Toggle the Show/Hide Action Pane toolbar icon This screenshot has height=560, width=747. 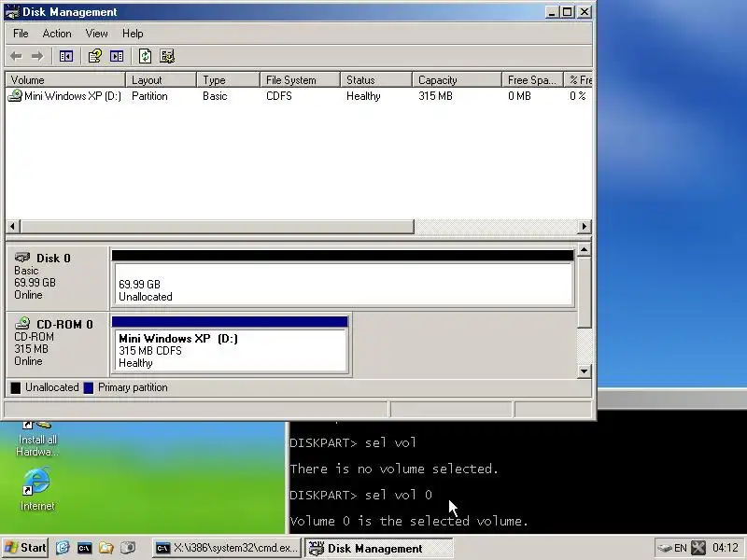coord(117,56)
